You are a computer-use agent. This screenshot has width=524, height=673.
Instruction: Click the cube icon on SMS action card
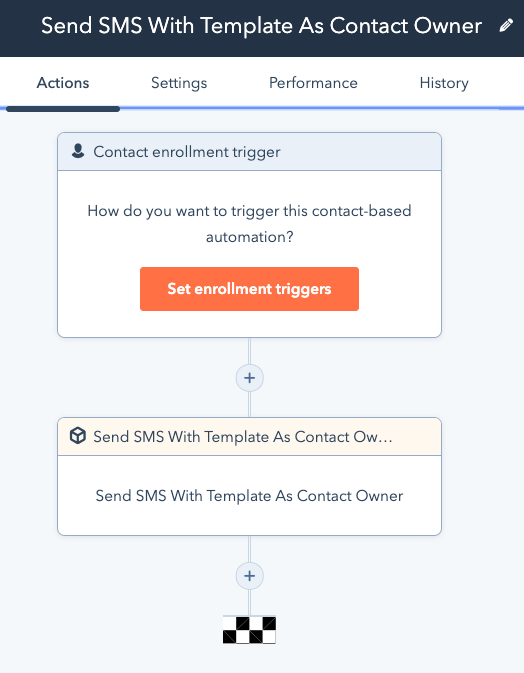point(78,436)
